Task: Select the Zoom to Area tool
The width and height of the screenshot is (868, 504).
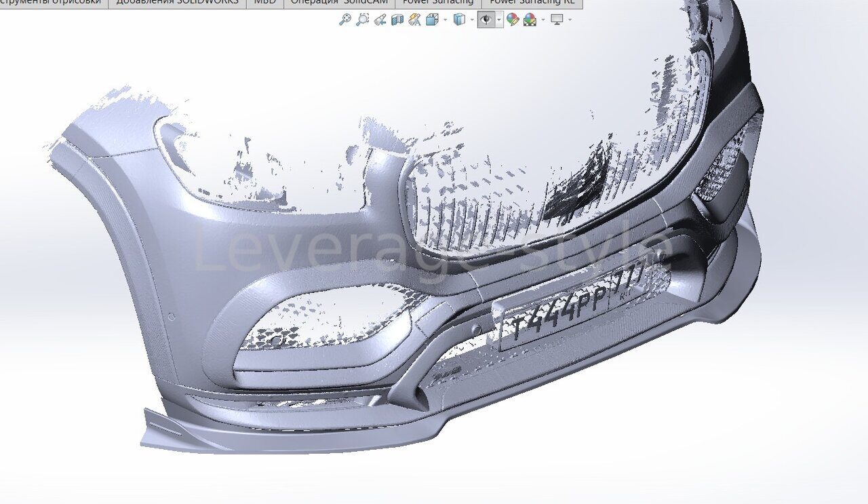Action: pos(363,20)
